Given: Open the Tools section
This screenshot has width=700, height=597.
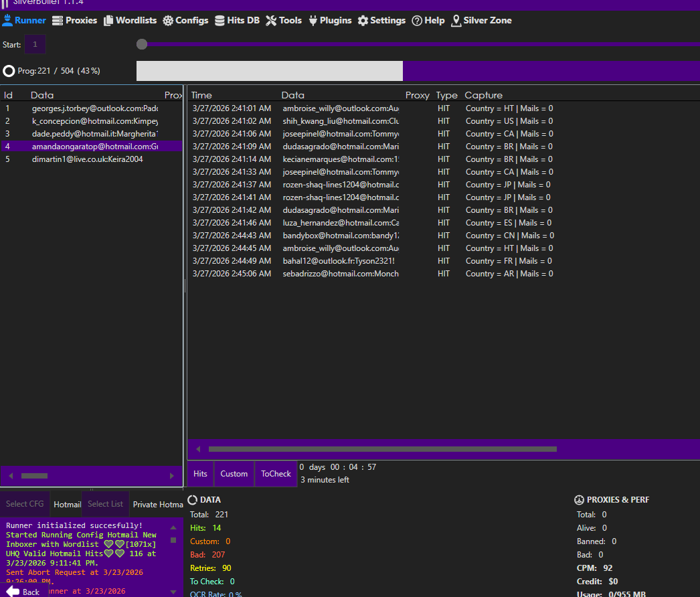Looking at the screenshot, I should tap(284, 21).
